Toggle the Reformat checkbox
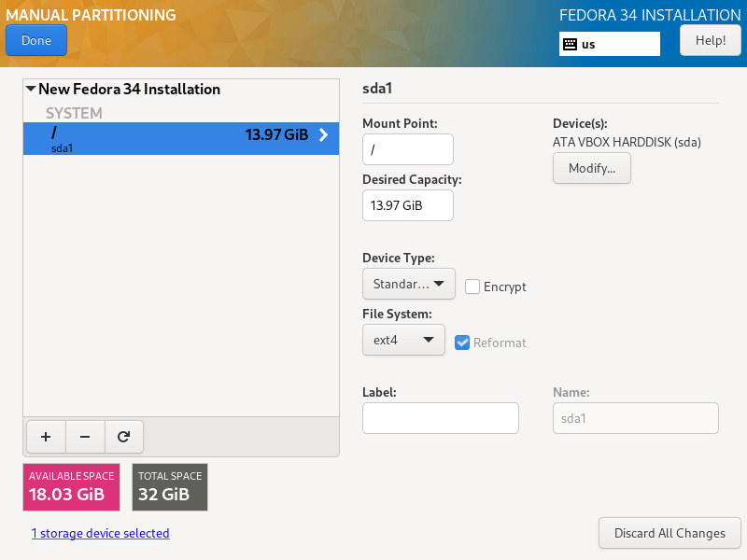 pyautogui.click(x=462, y=343)
